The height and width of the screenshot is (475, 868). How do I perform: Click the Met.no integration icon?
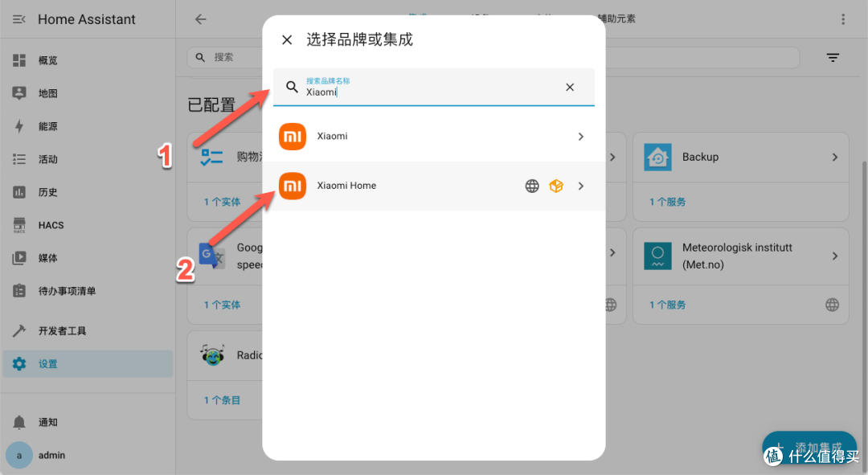click(657, 256)
